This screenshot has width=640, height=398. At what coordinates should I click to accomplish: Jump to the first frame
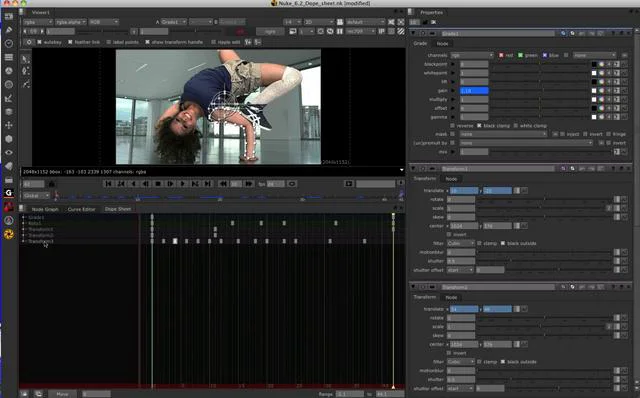[109, 184]
